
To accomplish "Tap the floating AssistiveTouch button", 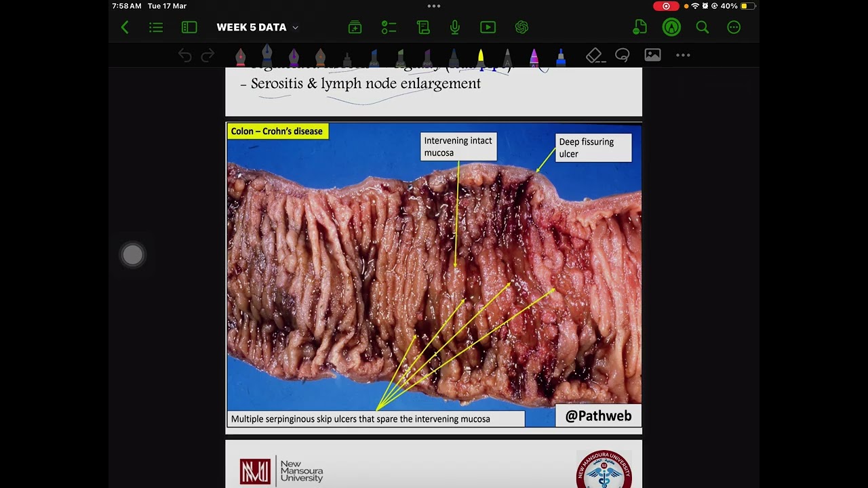I will click(133, 255).
